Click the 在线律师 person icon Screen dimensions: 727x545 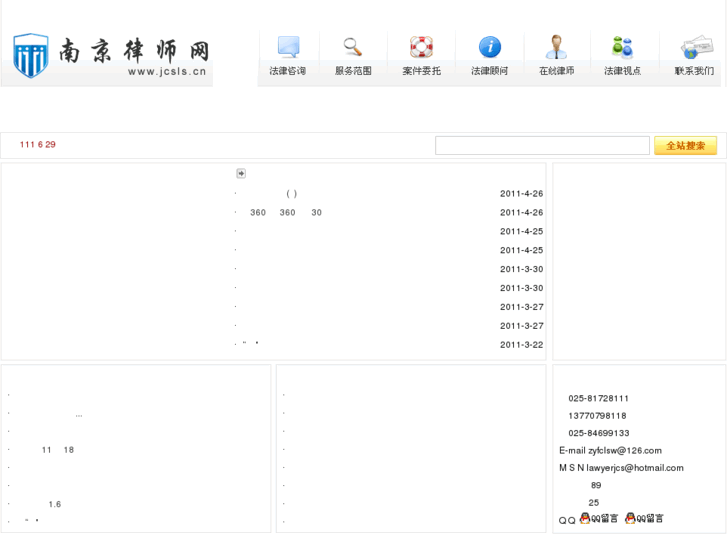tap(556, 47)
